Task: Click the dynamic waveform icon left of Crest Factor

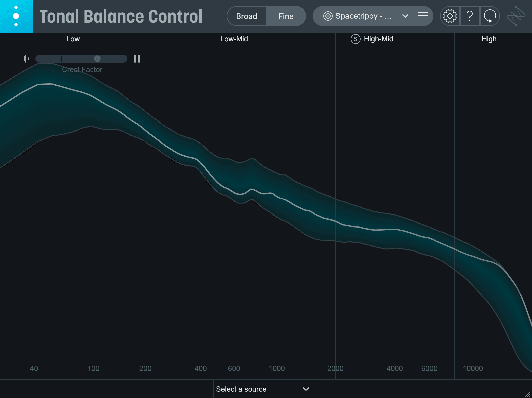Action: point(26,59)
